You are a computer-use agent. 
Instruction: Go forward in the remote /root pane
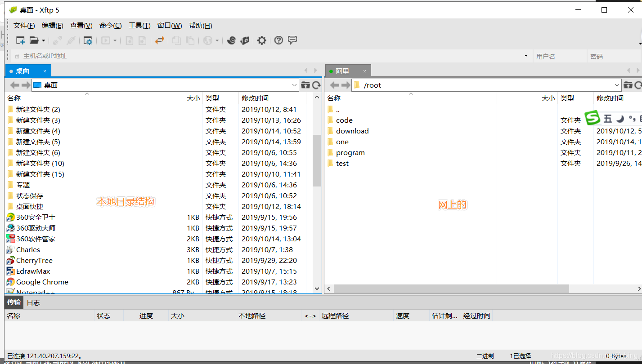(x=346, y=85)
